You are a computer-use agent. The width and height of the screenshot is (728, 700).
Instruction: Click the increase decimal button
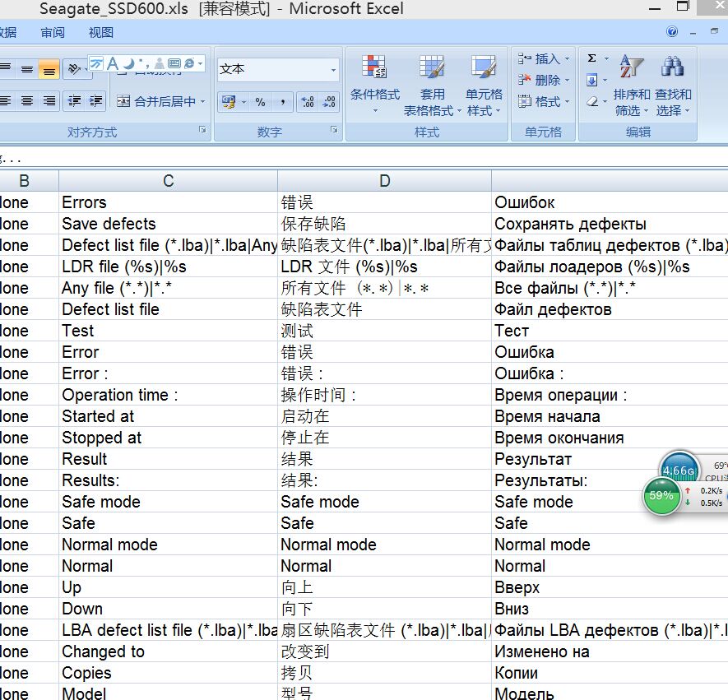click(308, 102)
